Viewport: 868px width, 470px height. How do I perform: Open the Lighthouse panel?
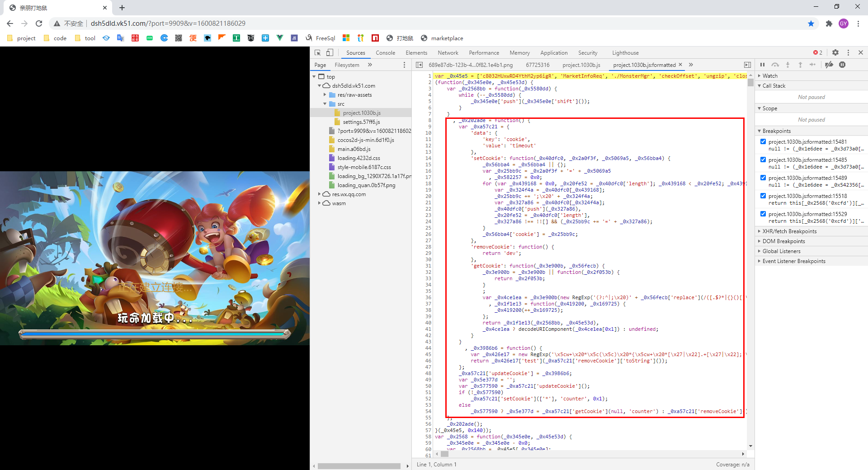click(x=625, y=52)
